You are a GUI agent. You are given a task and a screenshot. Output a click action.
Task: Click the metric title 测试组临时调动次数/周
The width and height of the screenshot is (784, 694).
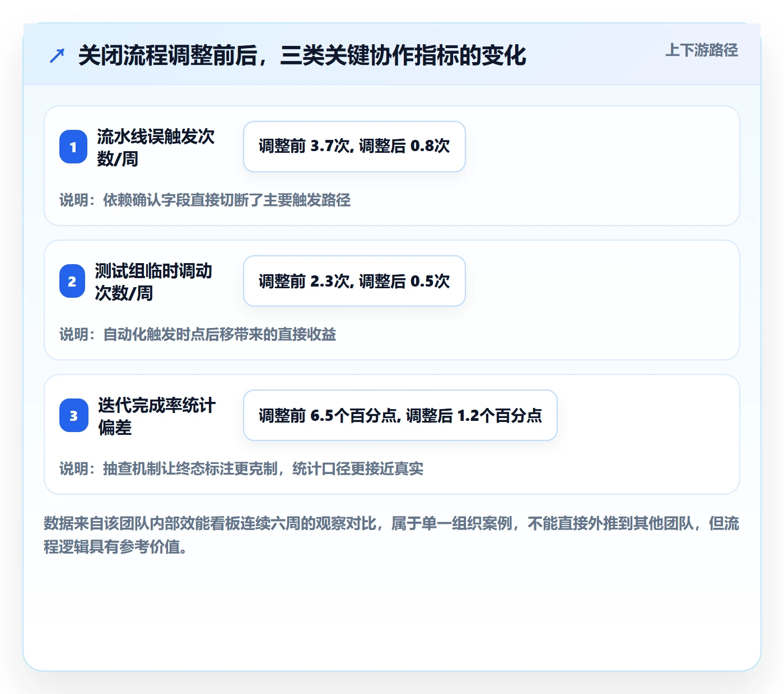pos(153,282)
